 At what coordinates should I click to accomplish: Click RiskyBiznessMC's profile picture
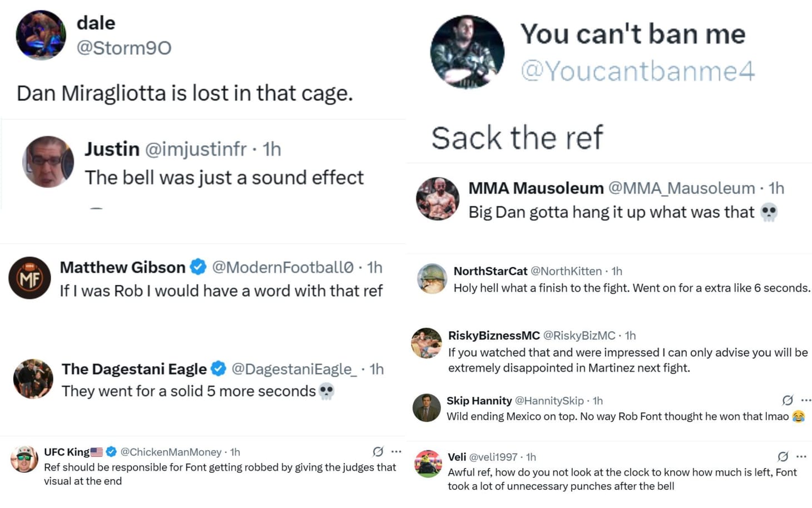tap(426, 343)
